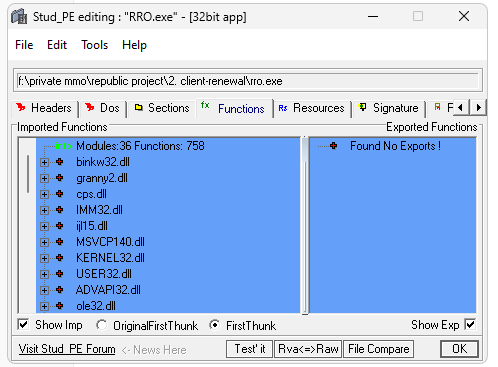498x367 pixels.
Task: Click the folder icon on Sections tab
Action: (139, 107)
